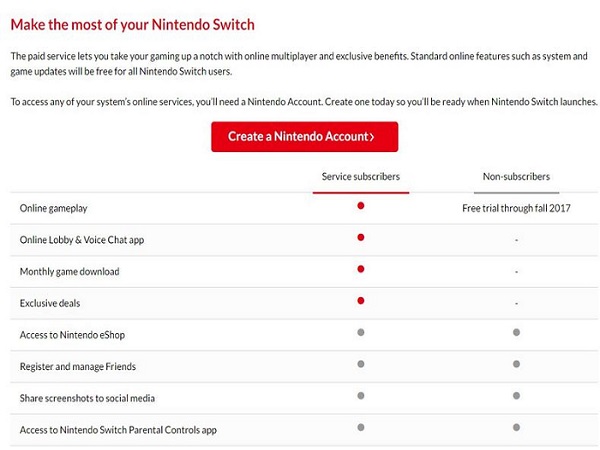Image resolution: width=600 pixels, height=450 pixels.
Task: Click subscriber gray dot for Parental Controls app
Action: click(361, 428)
